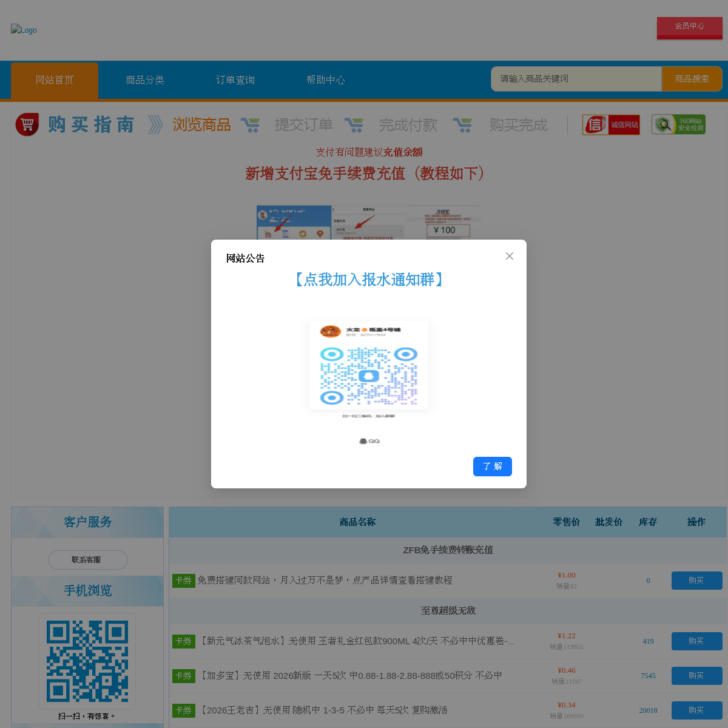Click 卡券 tag on 新元气冰茶气泡水 row
This screenshot has height=728, width=728.
point(184,641)
